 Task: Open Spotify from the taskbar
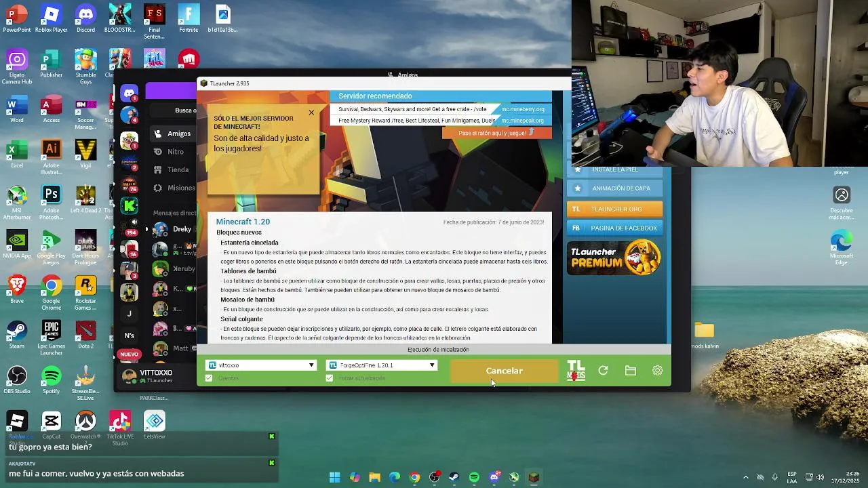tap(474, 477)
